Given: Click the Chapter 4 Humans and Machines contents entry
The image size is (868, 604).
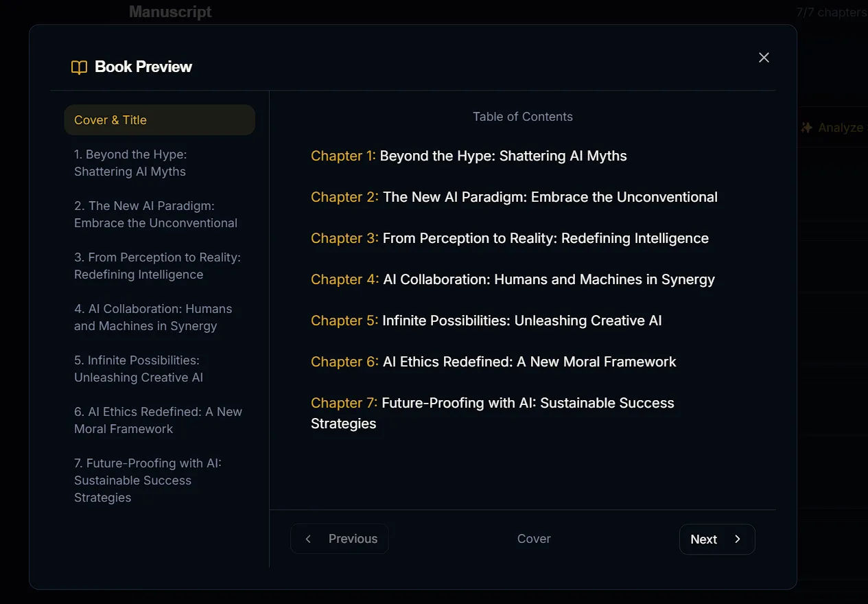Looking at the screenshot, I should [x=513, y=279].
